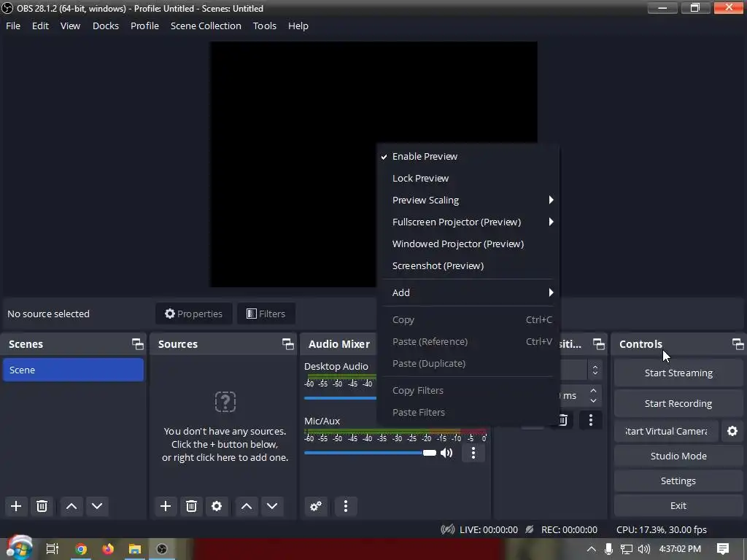Open the Docks menu

[x=106, y=26]
